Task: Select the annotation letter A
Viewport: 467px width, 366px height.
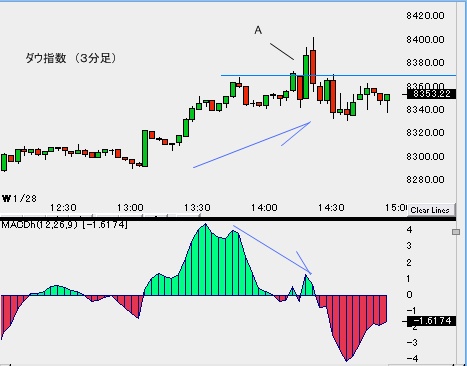Action: pyautogui.click(x=258, y=30)
